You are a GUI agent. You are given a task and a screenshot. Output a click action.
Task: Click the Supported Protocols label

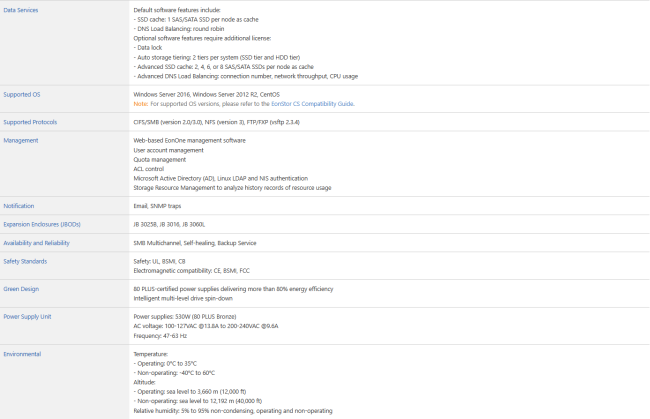tap(30, 122)
